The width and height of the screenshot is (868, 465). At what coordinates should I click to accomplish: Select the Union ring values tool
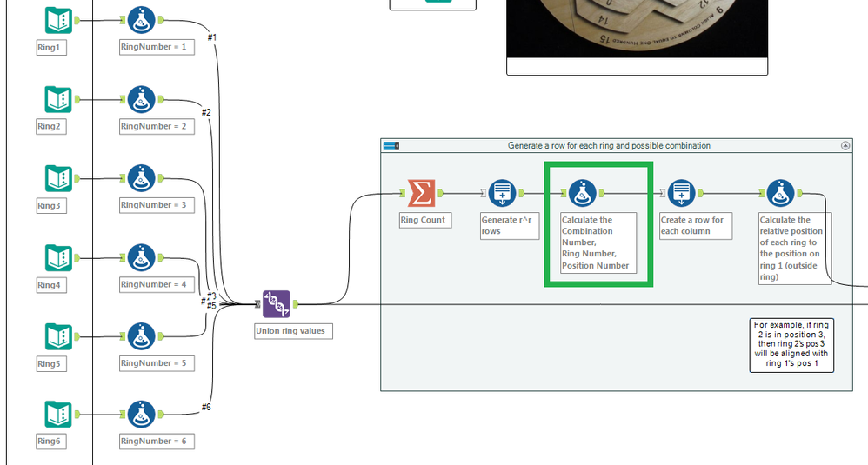coord(276,304)
